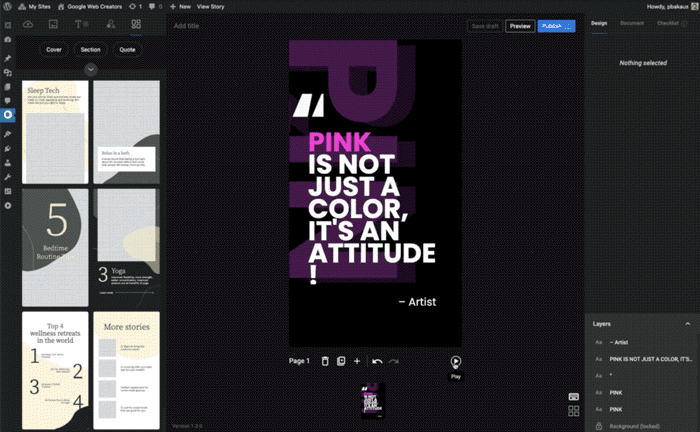
Task: Filter templates by Cover chip
Action: click(54, 49)
